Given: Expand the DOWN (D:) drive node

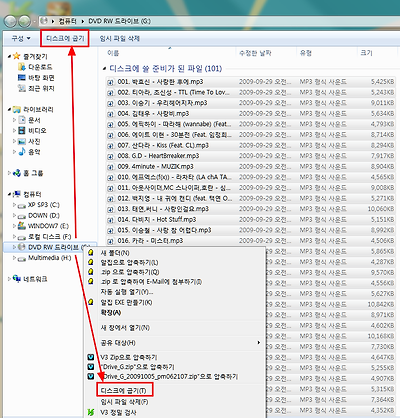Looking at the screenshot, I should pyautogui.click(x=14, y=215).
